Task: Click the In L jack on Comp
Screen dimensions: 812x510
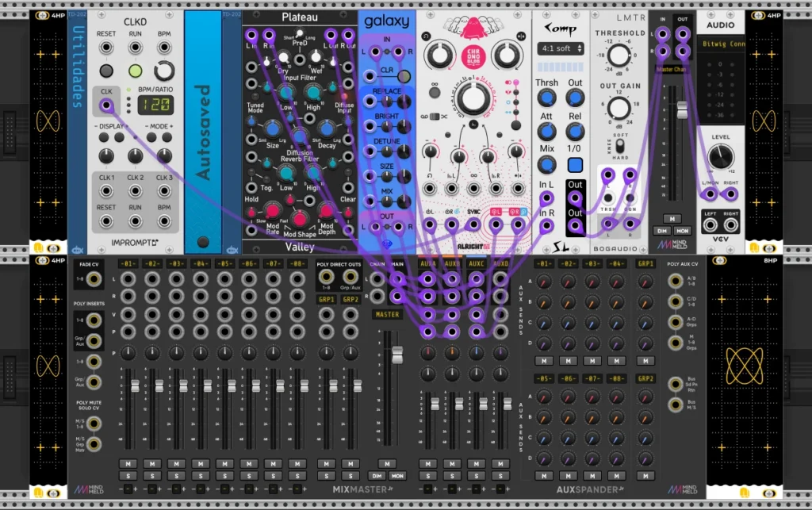Action: coord(546,197)
